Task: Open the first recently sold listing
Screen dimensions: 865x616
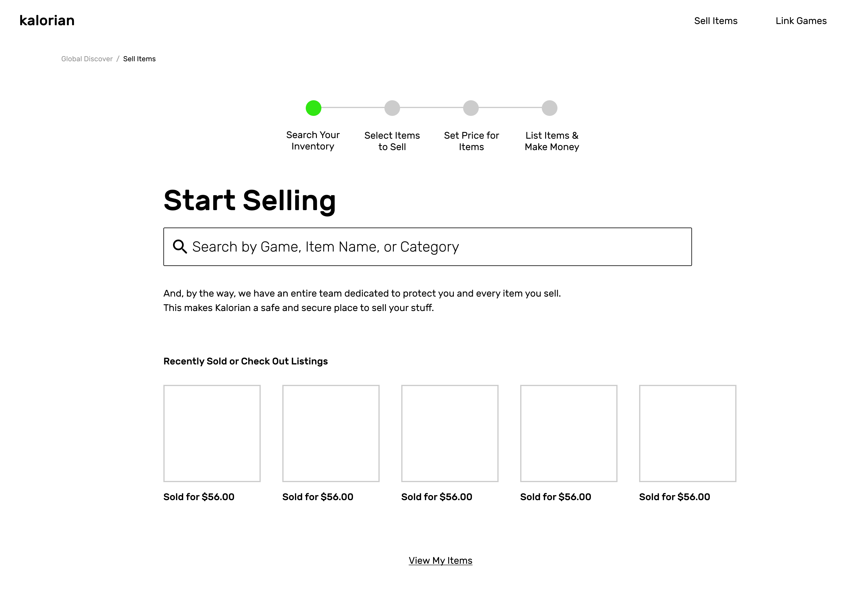Action: point(212,432)
